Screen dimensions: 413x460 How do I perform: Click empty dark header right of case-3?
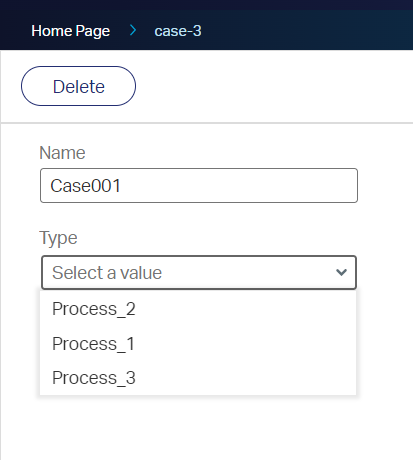point(307,31)
